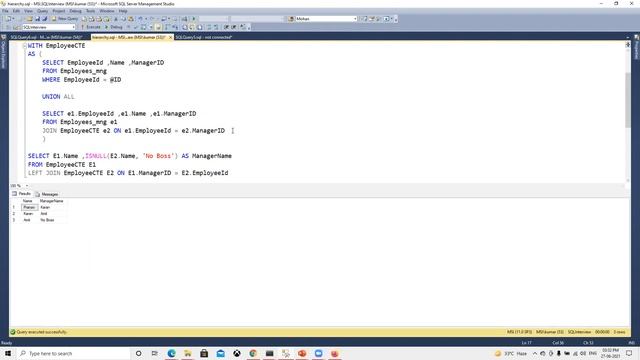This screenshot has height=360, width=640.
Task: Open the Help menu
Action: pos(123,11)
